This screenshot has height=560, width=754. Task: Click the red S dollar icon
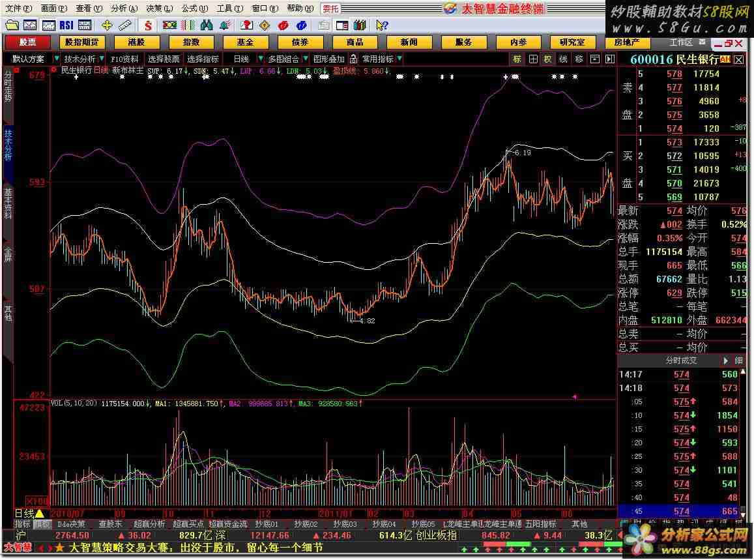click(x=148, y=25)
